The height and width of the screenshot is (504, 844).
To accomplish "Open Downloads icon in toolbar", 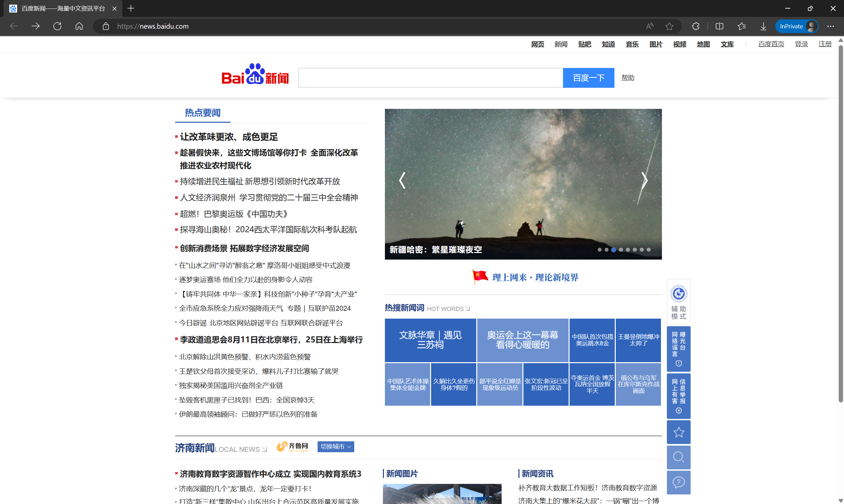I will [x=764, y=26].
